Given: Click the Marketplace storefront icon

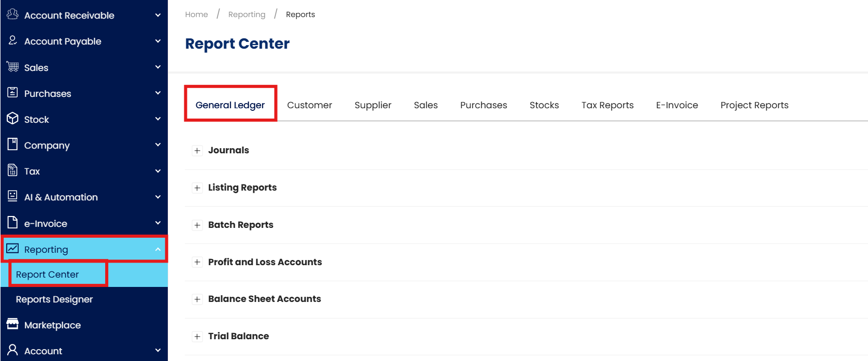Looking at the screenshot, I should pos(12,324).
